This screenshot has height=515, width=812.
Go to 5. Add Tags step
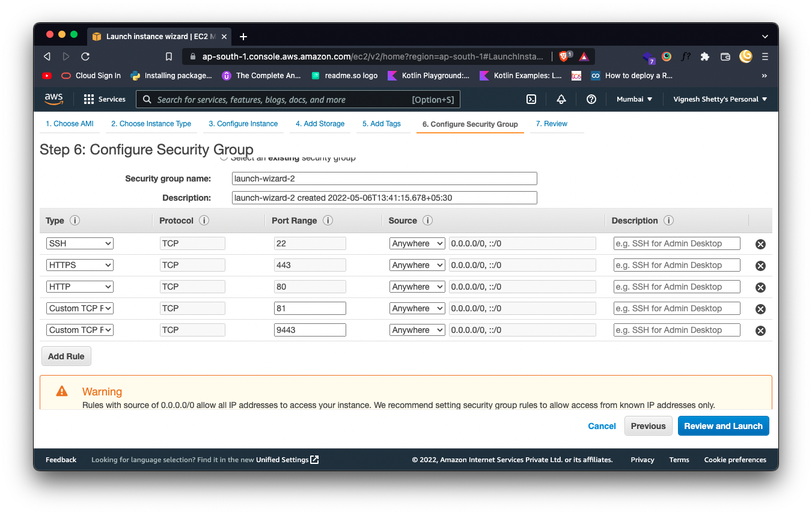tap(382, 124)
